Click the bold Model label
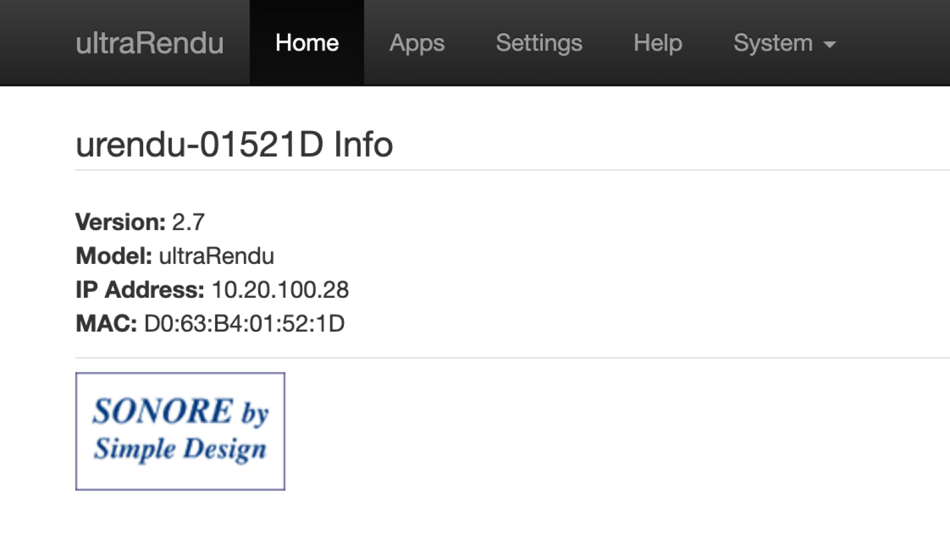The width and height of the screenshot is (950, 560). coord(114,256)
